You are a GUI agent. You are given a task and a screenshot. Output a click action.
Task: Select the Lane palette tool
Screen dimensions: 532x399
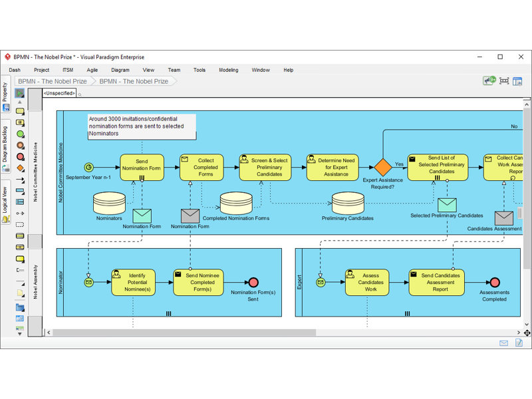tap(20, 202)
